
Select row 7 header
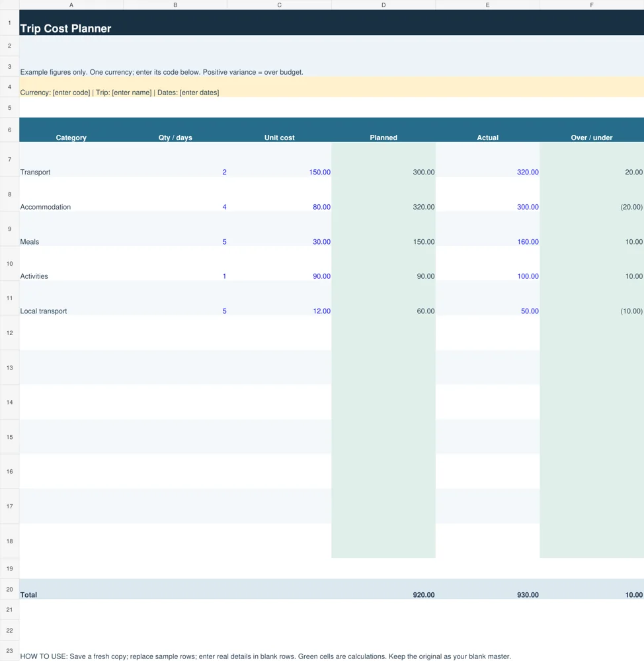[x=10, y=160]
